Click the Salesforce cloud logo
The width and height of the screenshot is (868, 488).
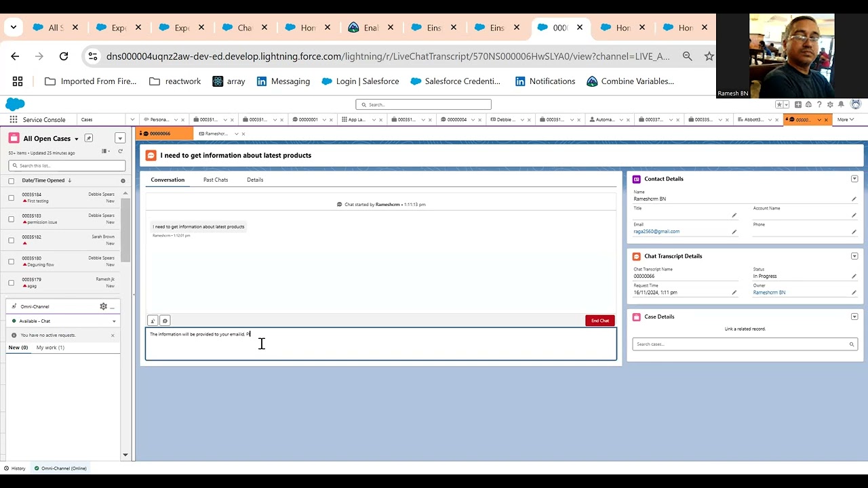[15, 104]
